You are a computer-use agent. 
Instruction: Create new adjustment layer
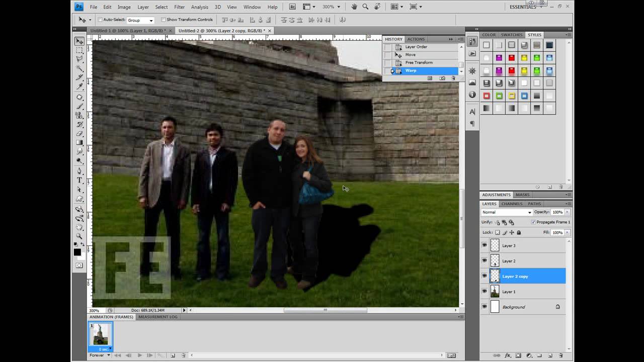(529, 355)
